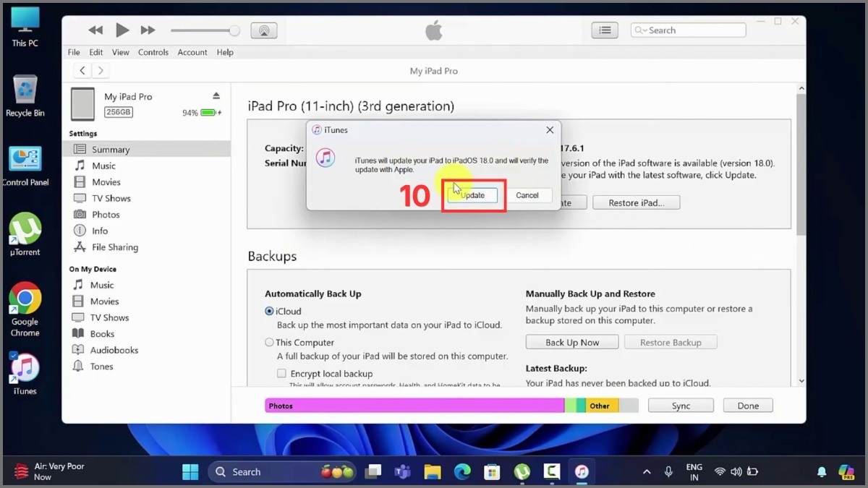Screen dimensions: 868x488
Task: Open the View menu
Action: point(121,52)
